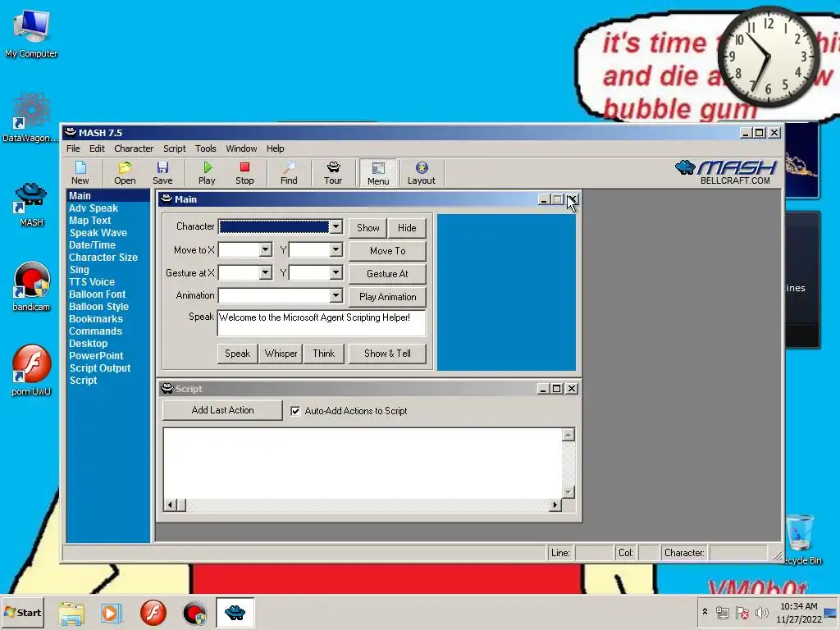Click the Add Last Action button
Viewport: 840px width, 630px height.
(222, 410)
